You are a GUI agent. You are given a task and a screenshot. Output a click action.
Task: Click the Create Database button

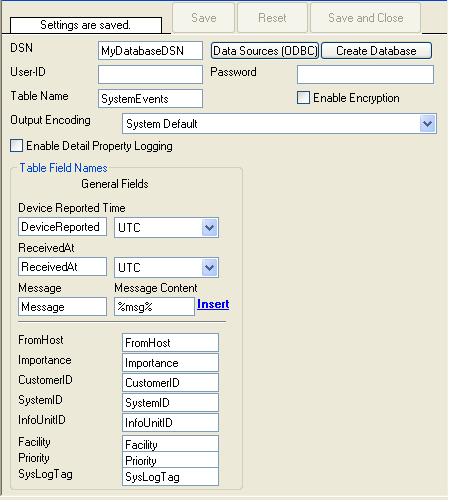pyautogui.click(x=376, y=51)
